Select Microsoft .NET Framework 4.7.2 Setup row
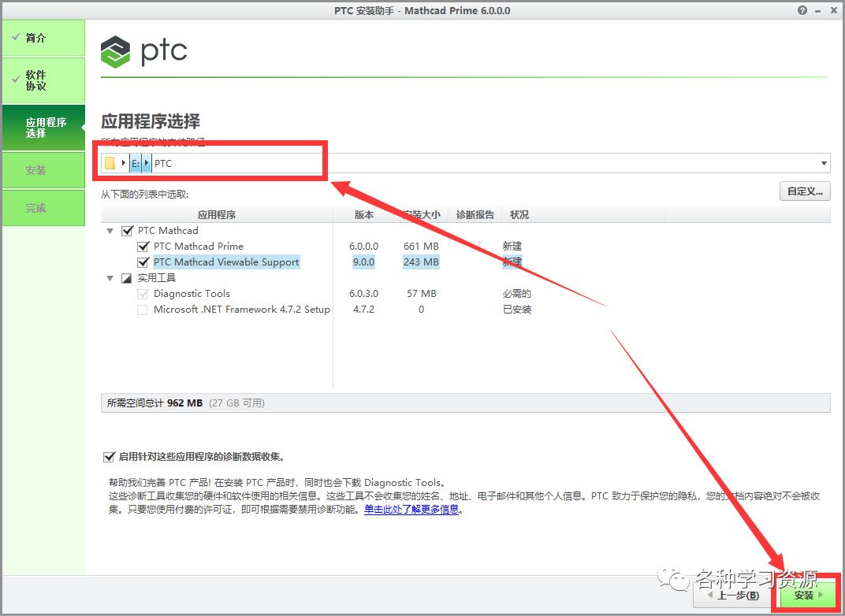Image resolution: width=845 pixels, height=616 pixels. (241, 309)
